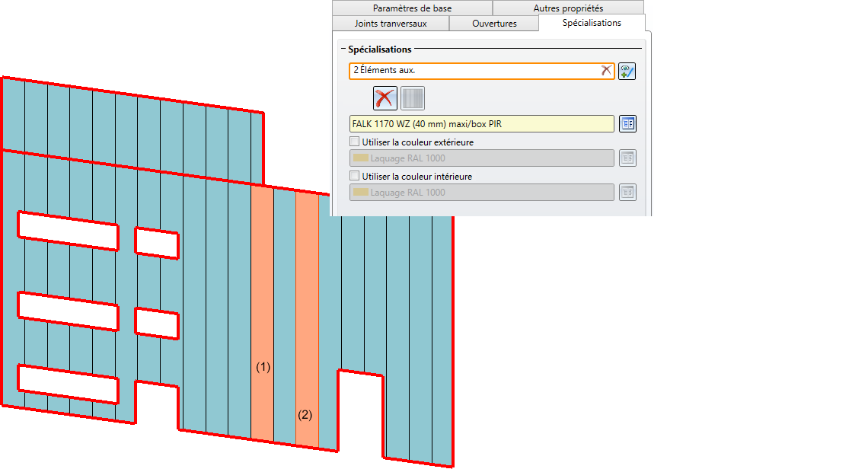Open catalogue browser for FALK 1170 WZ panel
868x469 pixels.
tap(627, 123)
